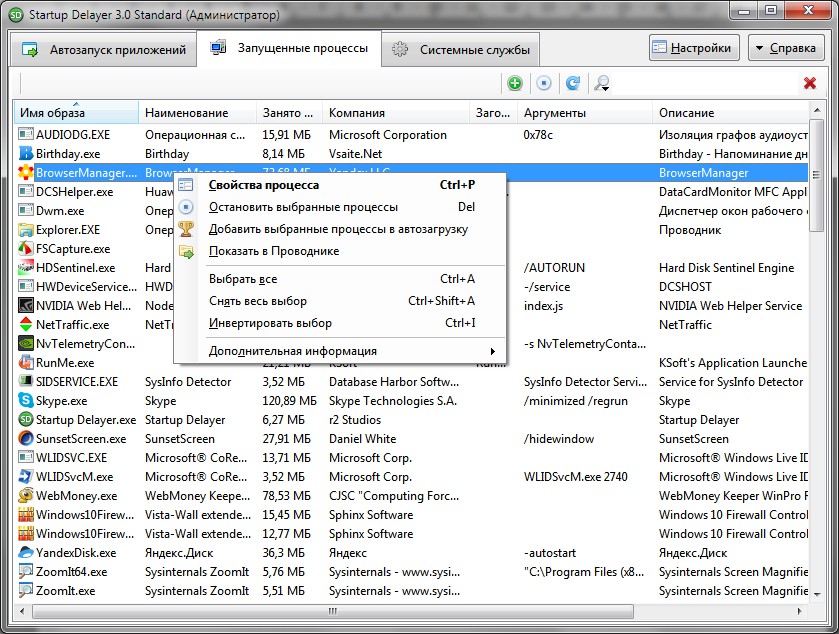Click the YandexDisk.exe cloud icon

[26, 553]
